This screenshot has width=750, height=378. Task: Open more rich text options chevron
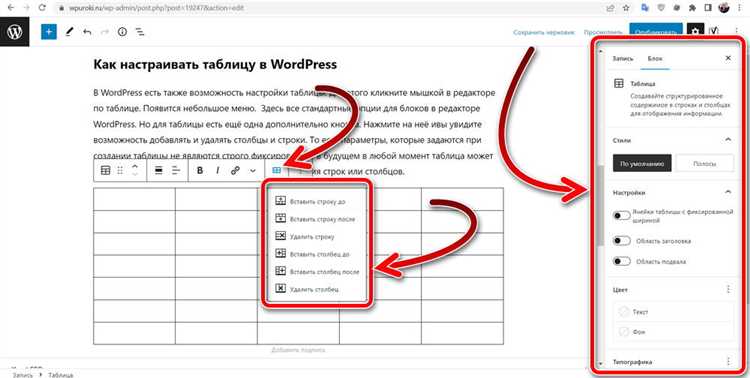[x=253, y=170]
